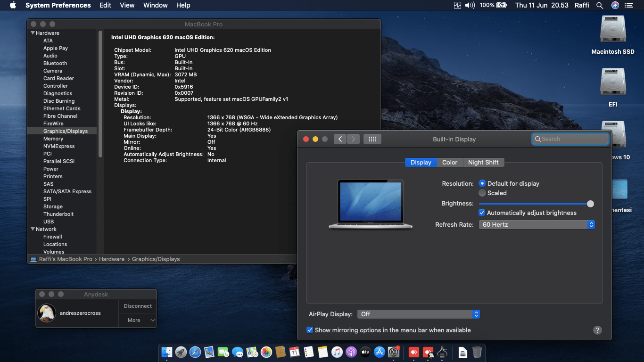644x362 pixels.
Task: Select the Display tab
Action: pyautogui.click(x=421, y=162)
